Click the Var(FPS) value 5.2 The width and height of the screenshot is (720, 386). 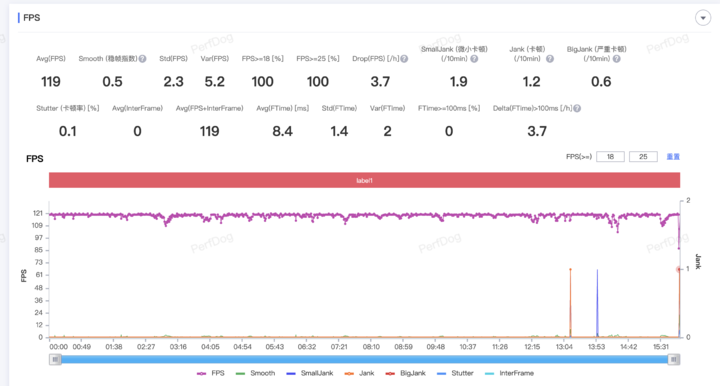(x=214, y=82)
